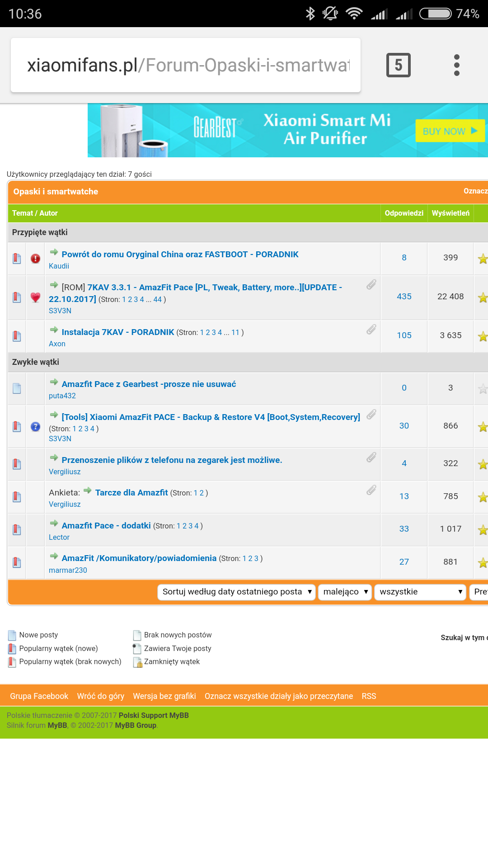
Task: Sort threads by Odpowiedzi column header
Action: coord(404,213)
